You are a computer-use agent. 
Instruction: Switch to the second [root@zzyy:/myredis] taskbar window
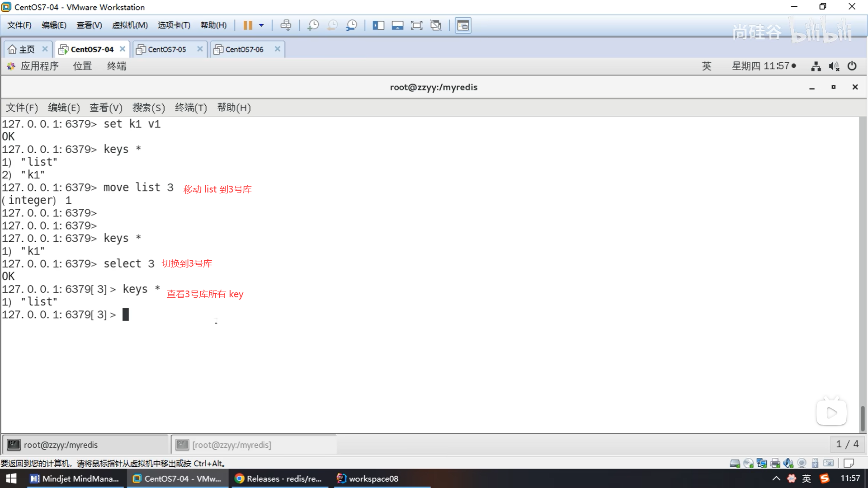coord(231,445)
